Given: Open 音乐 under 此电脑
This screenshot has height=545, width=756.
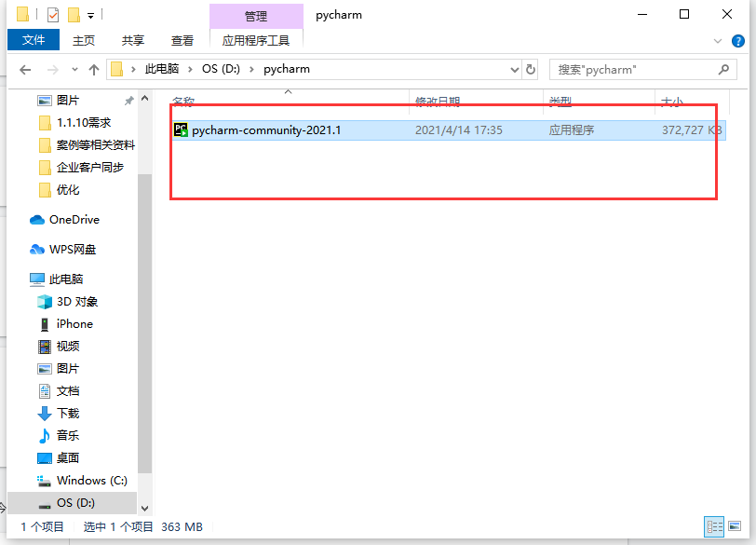Looking at the screenshot, I should [67, 435].
